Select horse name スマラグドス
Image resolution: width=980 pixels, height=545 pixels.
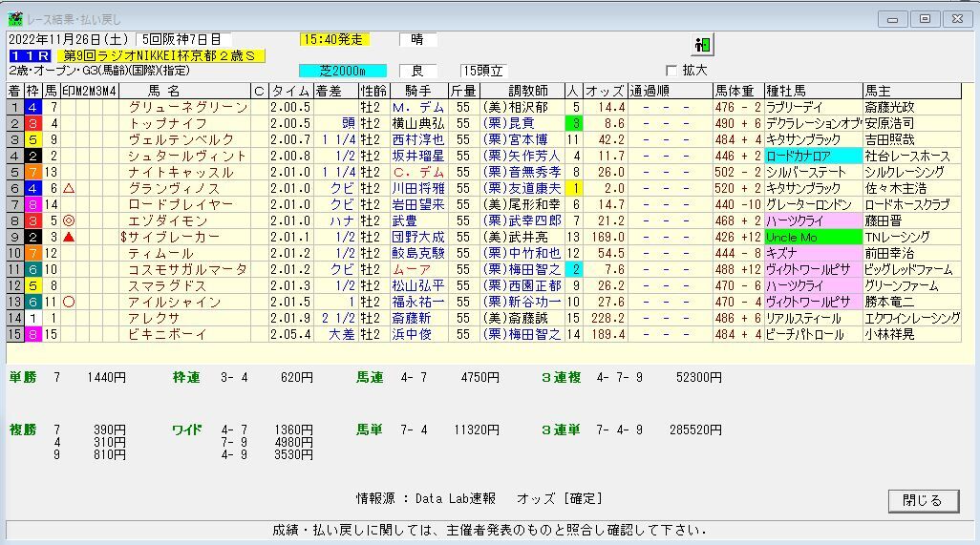click(167, 286)
